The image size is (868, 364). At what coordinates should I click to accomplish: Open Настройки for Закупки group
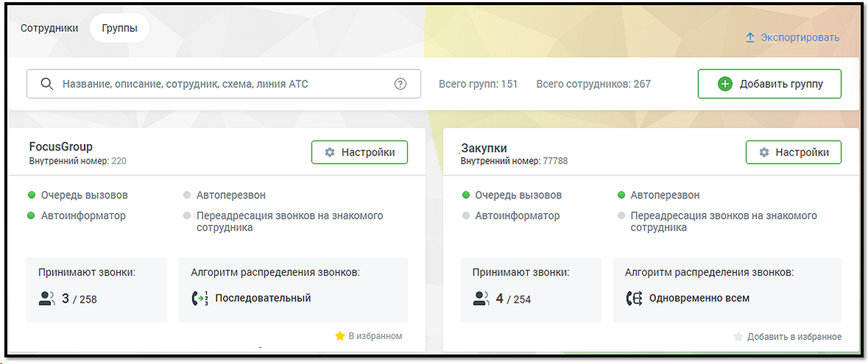(793, 152)
